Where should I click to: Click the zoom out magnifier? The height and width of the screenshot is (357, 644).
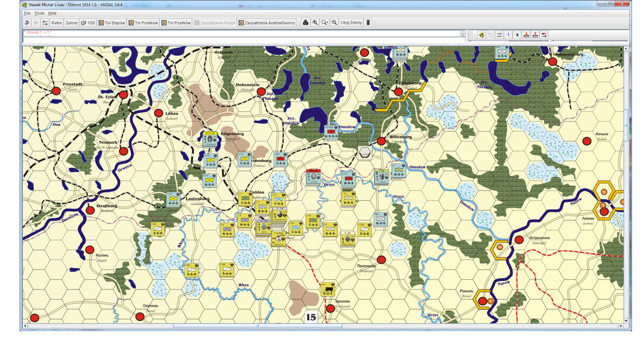pos(334,23)
